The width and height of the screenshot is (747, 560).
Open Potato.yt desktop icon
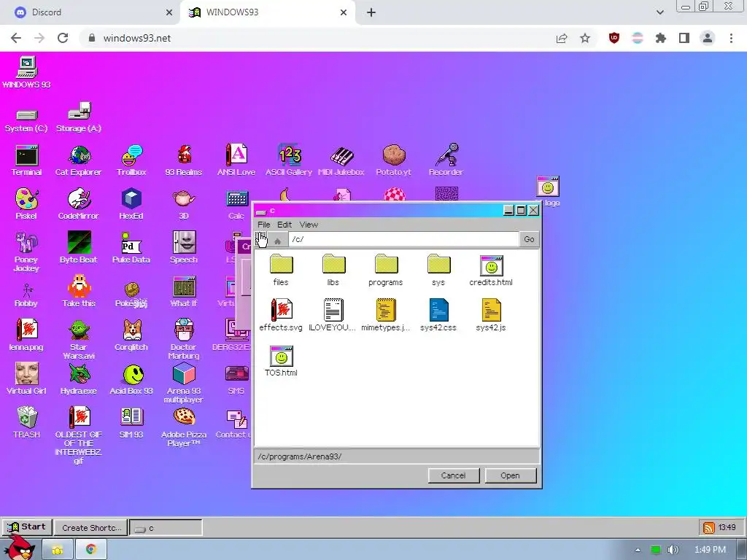pyautogui.click(x=393, y=160)
